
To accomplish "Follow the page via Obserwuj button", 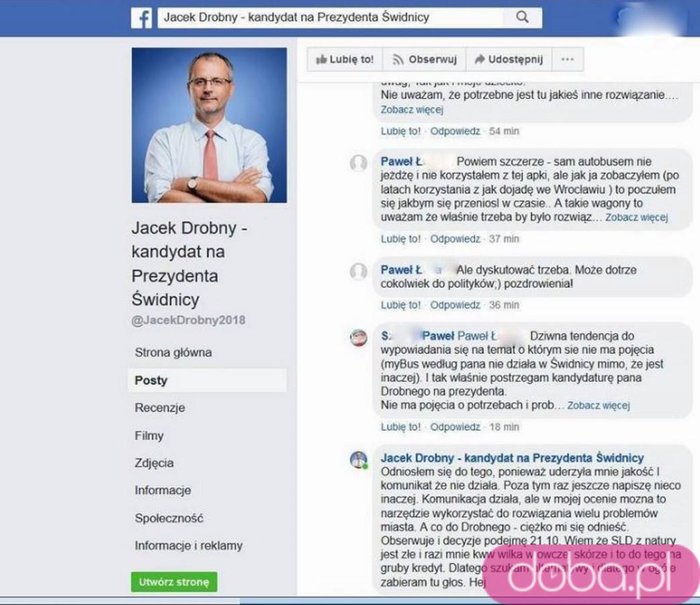I will 424,59.
